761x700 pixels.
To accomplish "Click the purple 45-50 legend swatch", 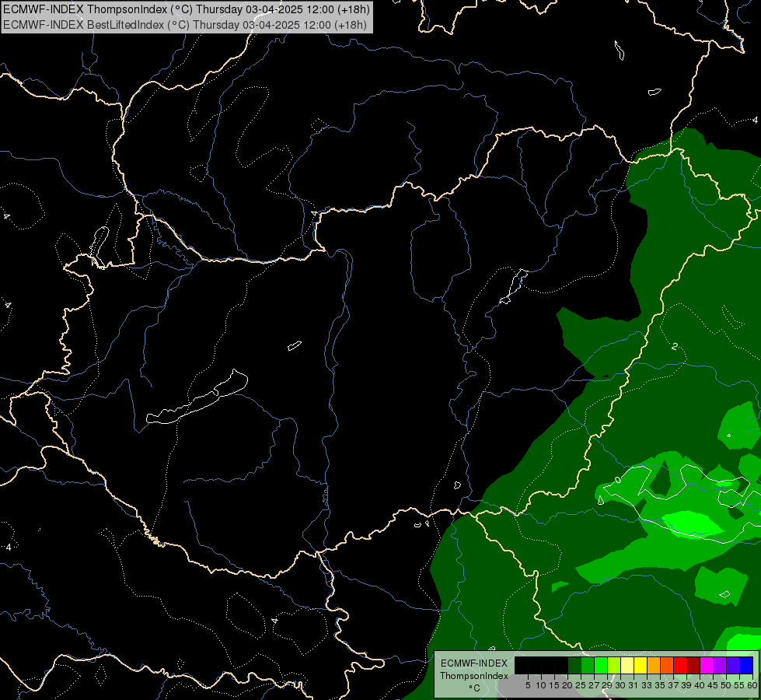I will click(x=720, y=665).
